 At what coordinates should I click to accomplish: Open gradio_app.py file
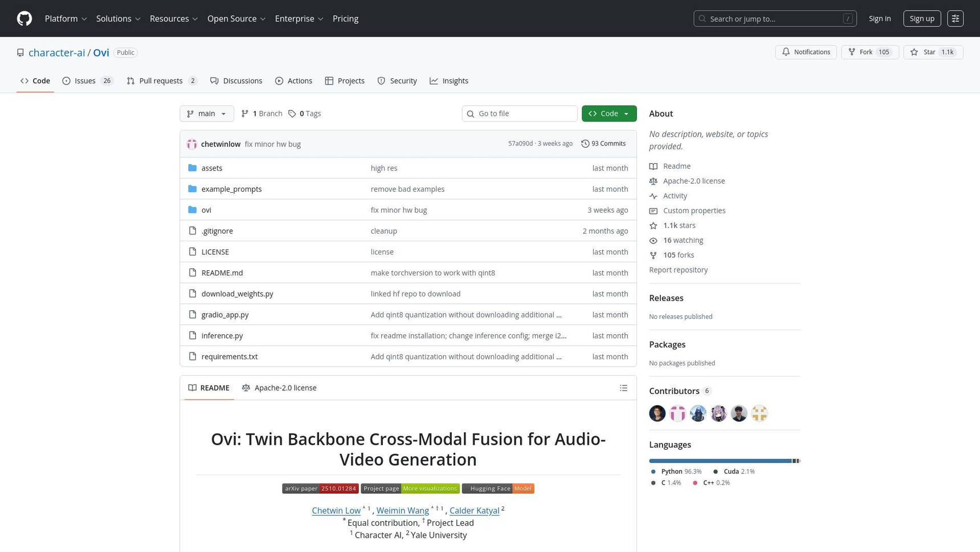coord(225,315)
